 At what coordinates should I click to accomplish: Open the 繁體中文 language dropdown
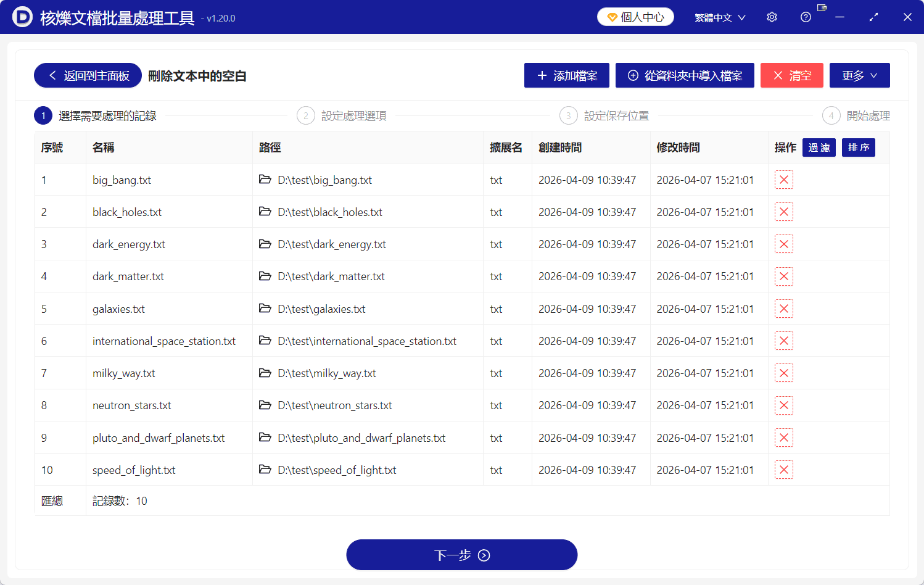(719, 17)
